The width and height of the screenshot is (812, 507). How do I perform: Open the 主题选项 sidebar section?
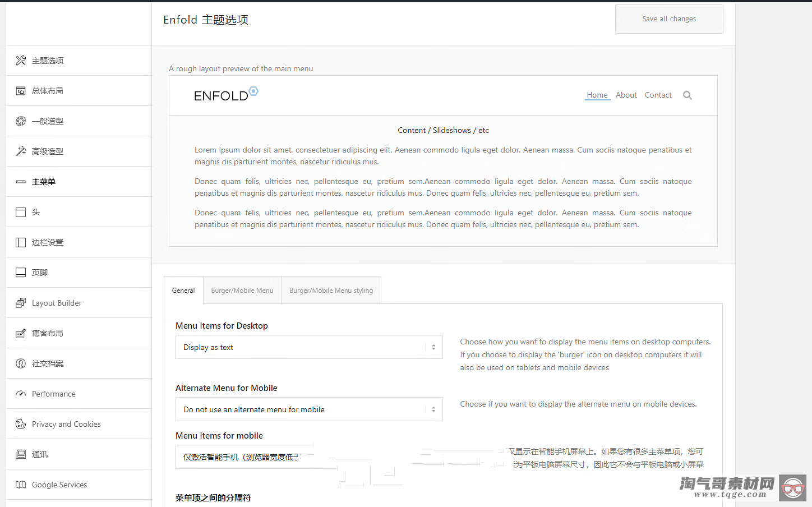(x=79, y=61)
